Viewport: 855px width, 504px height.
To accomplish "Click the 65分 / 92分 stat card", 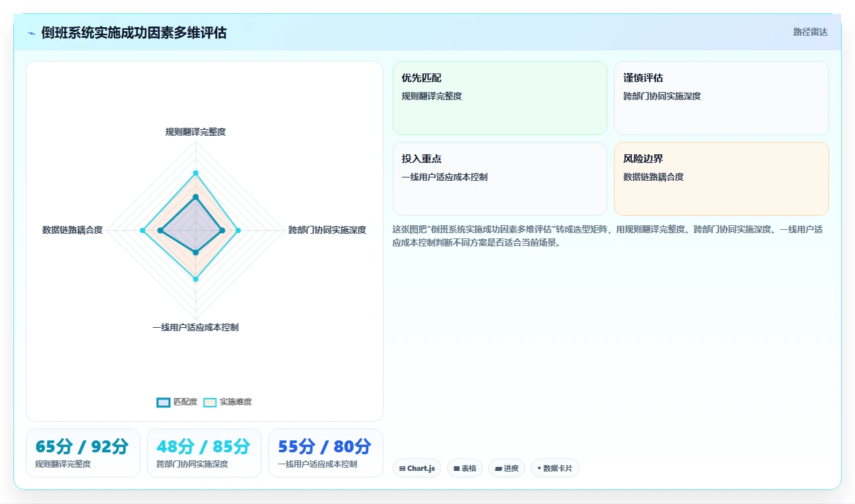I will point(83,453).
